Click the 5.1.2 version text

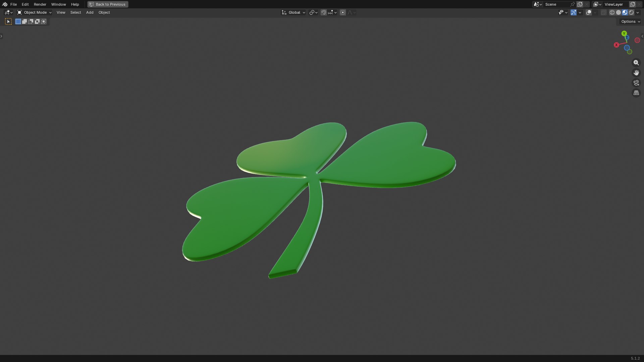[635, 358]
